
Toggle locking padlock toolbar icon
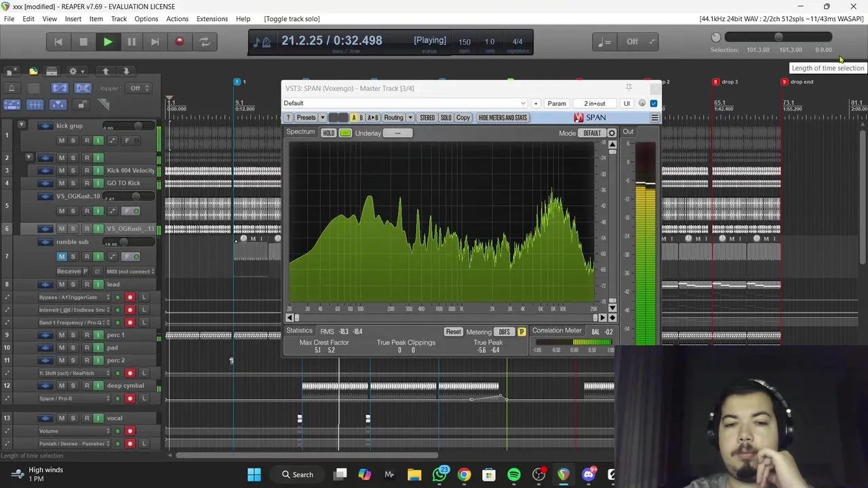pos(82,104)
